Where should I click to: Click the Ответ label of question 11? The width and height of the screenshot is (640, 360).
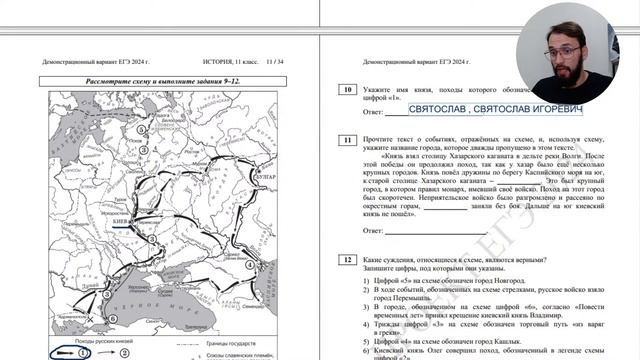point(373,231)
